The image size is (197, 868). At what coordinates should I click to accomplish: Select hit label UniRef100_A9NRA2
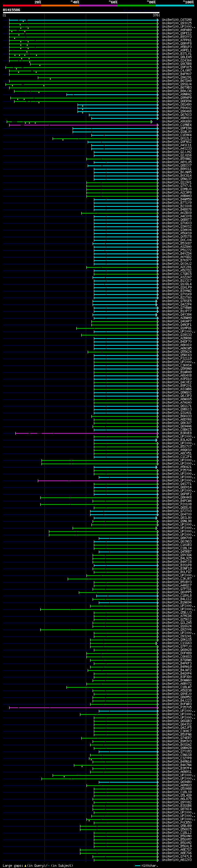point(176,94)
